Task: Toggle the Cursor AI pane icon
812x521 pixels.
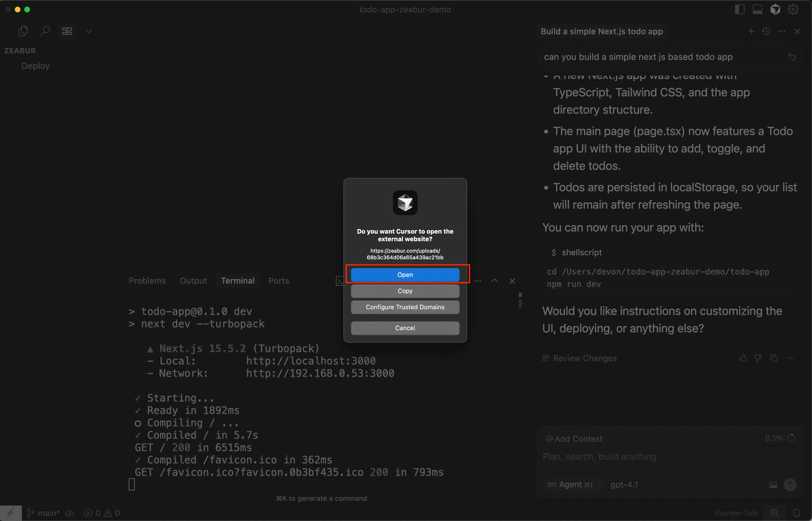Action: tap(775, 10)
